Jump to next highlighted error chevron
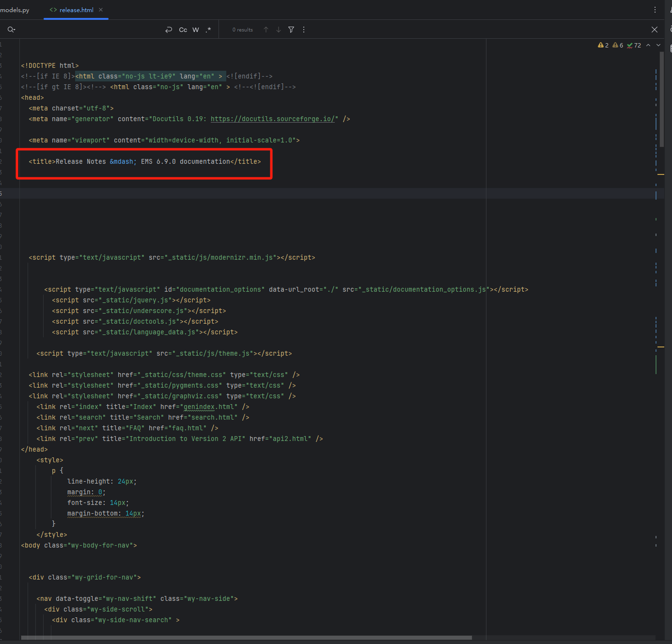Screen dimensions: 672x644 tap(658, 45)
